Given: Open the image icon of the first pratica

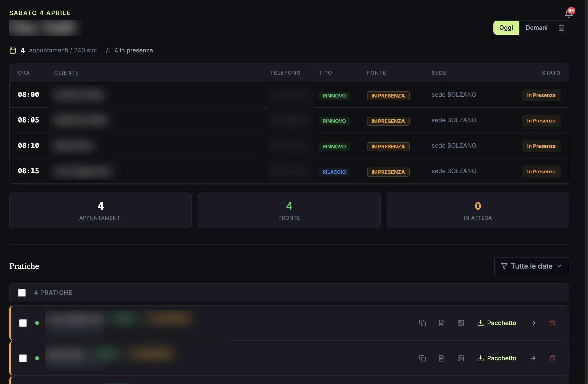Looking at the screenshot, I should 461,323.
